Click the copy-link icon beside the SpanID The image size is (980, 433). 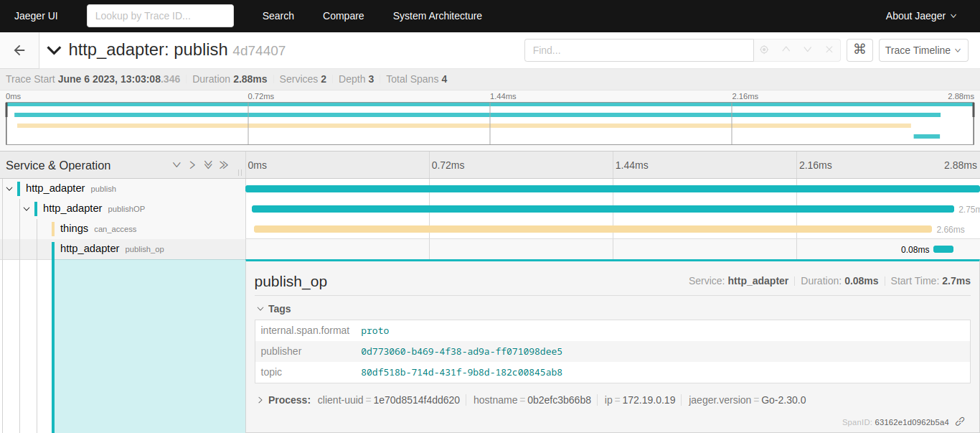pyautogui.click(x=960, y=422)
